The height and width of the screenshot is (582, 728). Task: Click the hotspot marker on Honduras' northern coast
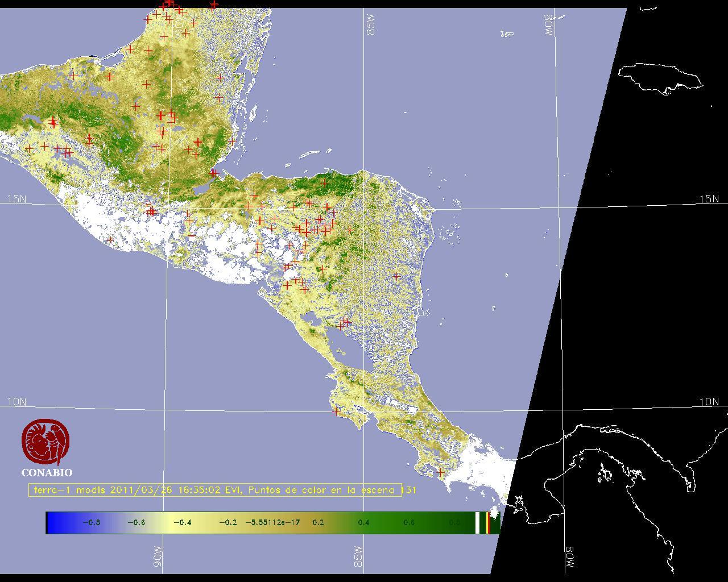click(325, 183)
